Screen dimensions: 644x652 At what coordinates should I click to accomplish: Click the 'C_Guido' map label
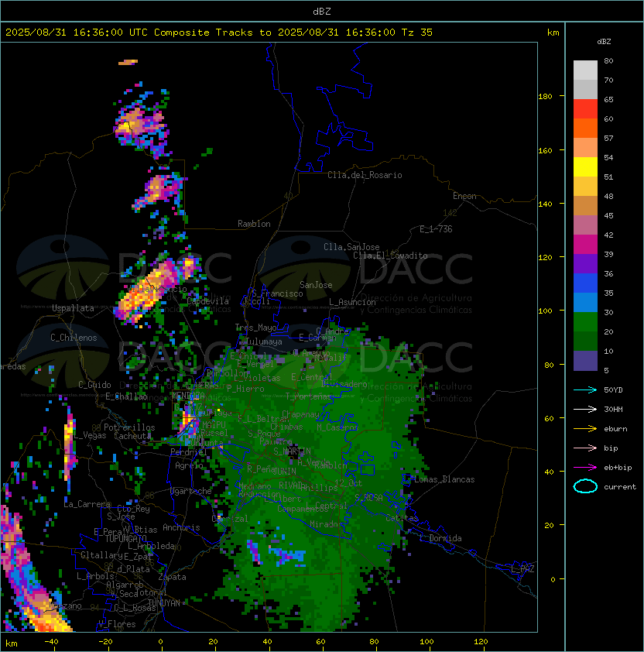tap(94, 385)
